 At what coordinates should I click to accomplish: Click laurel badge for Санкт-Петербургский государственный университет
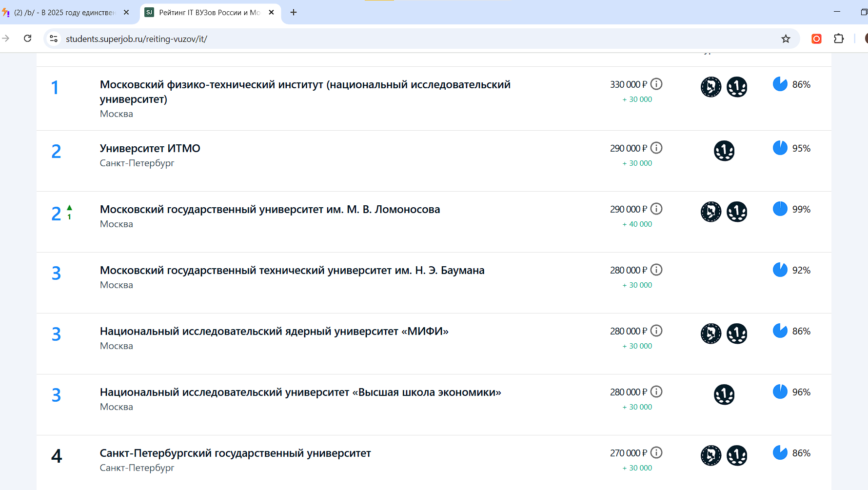click(x=737, y=455)
